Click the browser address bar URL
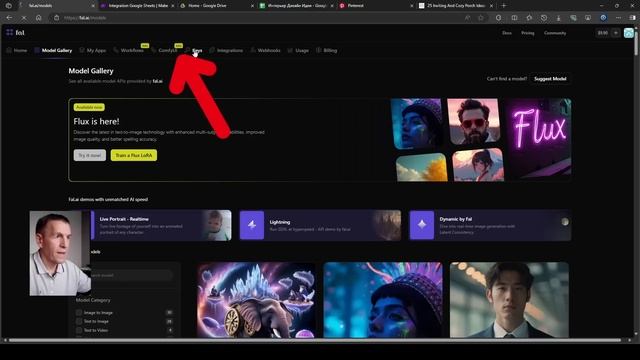640x360 pixels. point(85,18)
